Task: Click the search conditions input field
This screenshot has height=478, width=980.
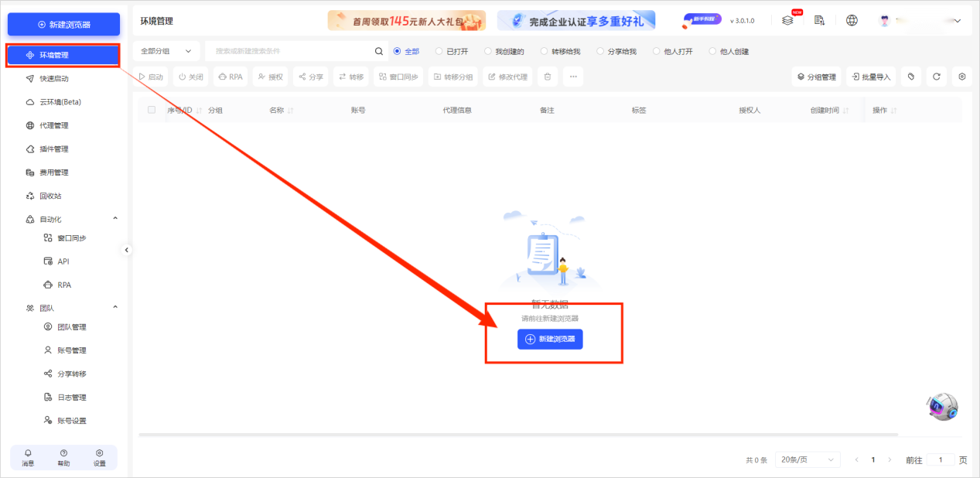Action: pos(290,52)
